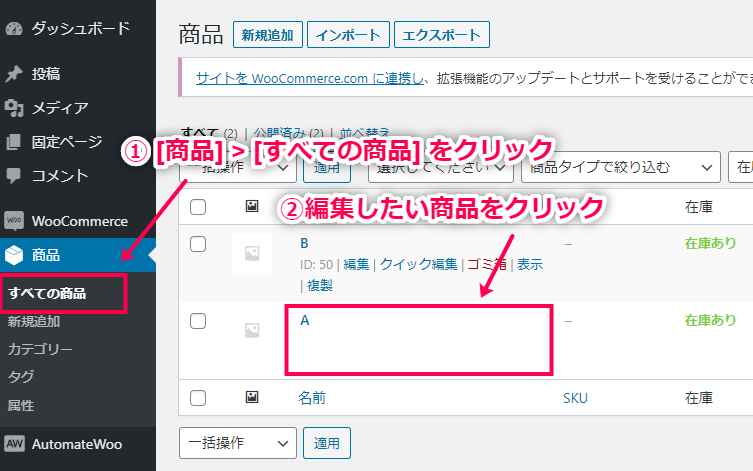The image size is (753, 471).
Task: Click 新規追加 button next to 商品 heading
Action: pos(267,35)
